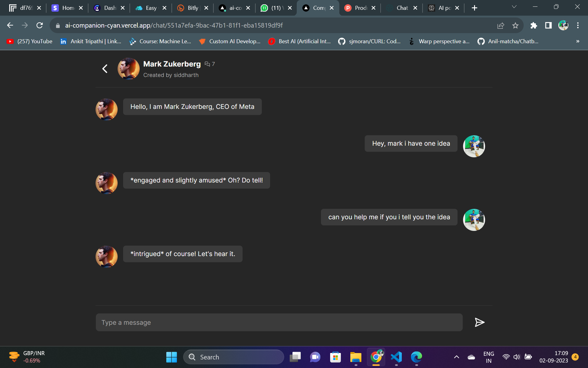This screenshot has width=588, height=368.
Task: Open Best AI (Artificial Int... bookmark
Action: click(x=300, y=41)
